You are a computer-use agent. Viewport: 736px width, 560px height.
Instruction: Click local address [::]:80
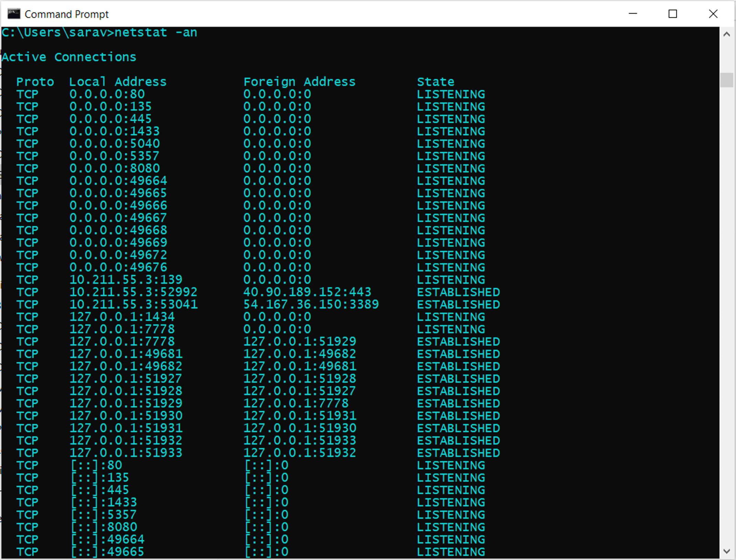97,465
